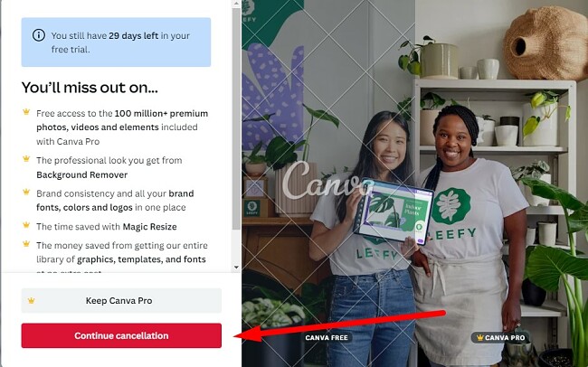Click the scrollbar down arrow
The width and height of the screenshot is (588, 367).
[x=236, y=268]
